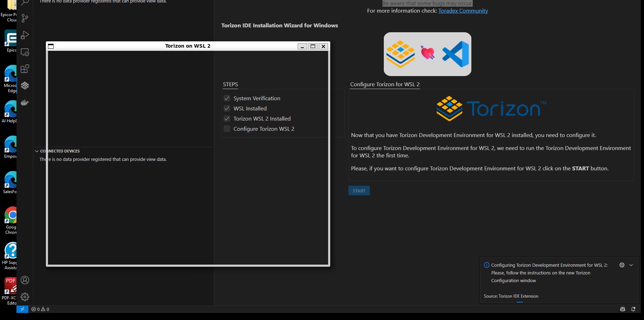Open Search view in activity bar
This screenshot has height=320, width=644.
click(x=25, y=2)
